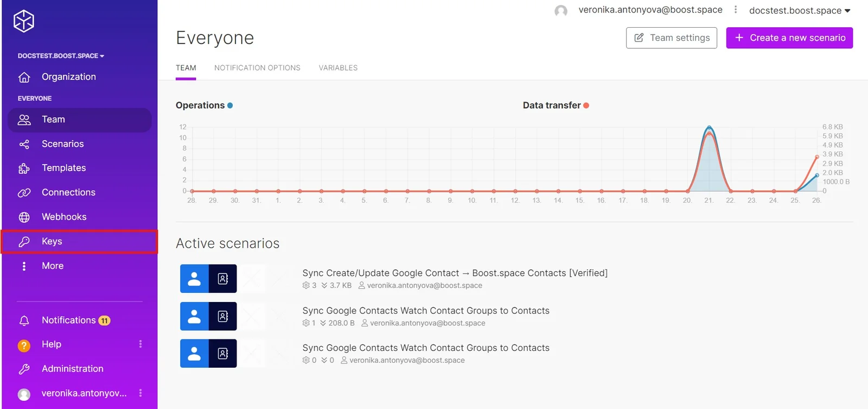Click the Create a new scenario button
This screenshot has width=868, height=409.
coord(789,38)
